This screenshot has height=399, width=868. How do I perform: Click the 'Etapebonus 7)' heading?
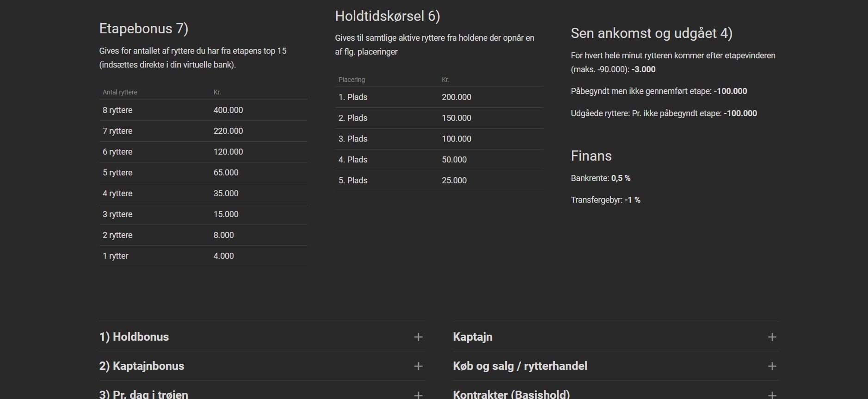tap(143, 29)
